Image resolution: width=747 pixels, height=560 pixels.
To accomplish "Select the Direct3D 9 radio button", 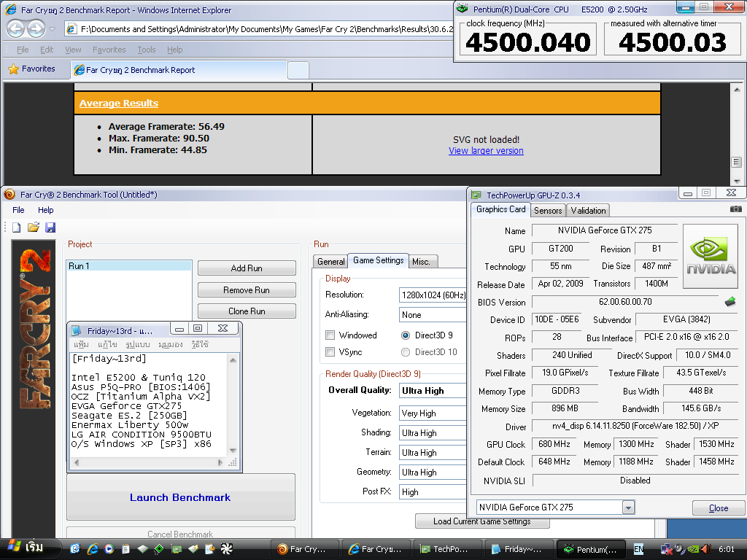I will (x=406, y=335).
